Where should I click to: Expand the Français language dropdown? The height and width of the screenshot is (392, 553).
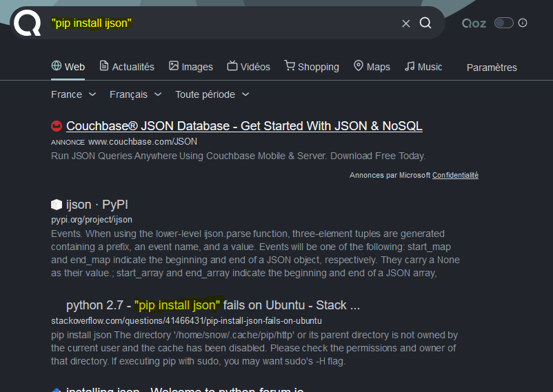click(135, 94)
